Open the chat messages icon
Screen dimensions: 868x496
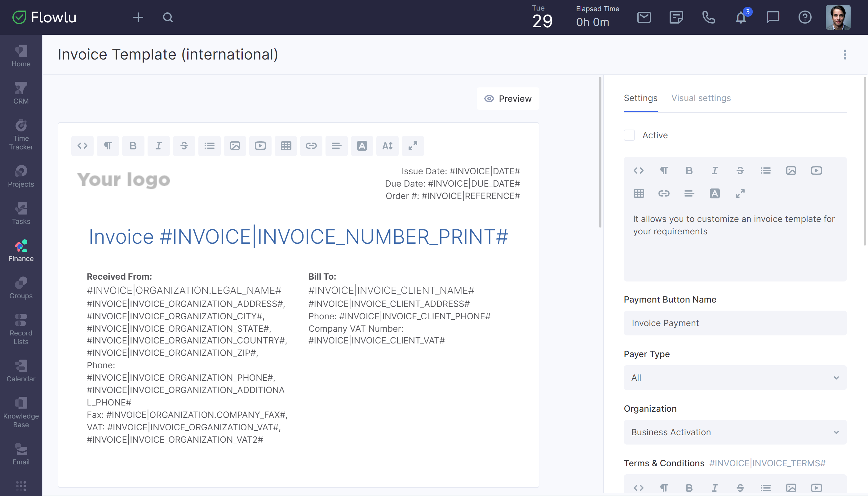773,17
